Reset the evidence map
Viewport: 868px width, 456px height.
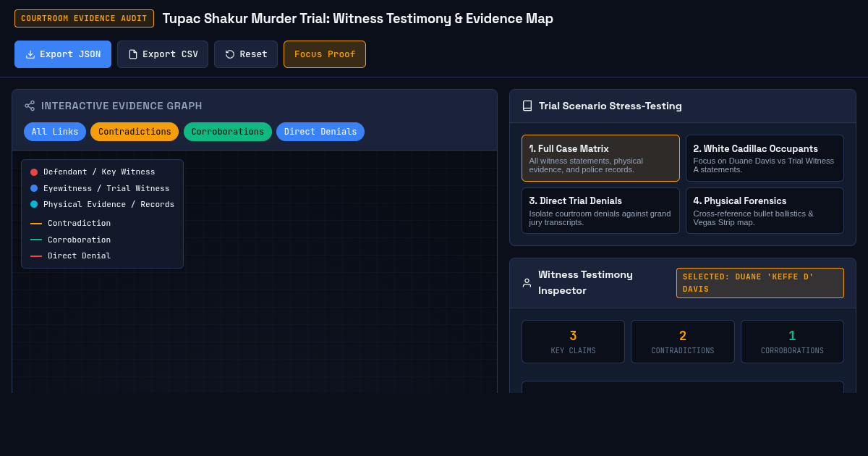click(x=246, y=54)
